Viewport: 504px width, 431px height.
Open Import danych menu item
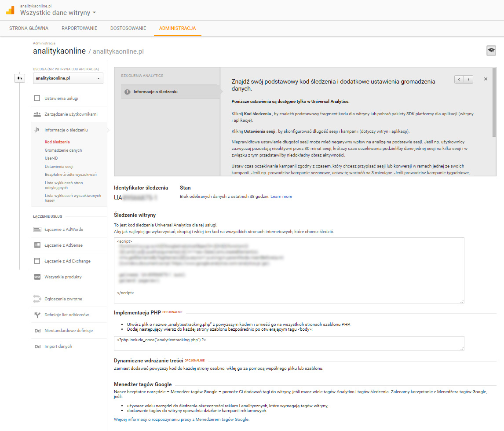click(58, 346)
